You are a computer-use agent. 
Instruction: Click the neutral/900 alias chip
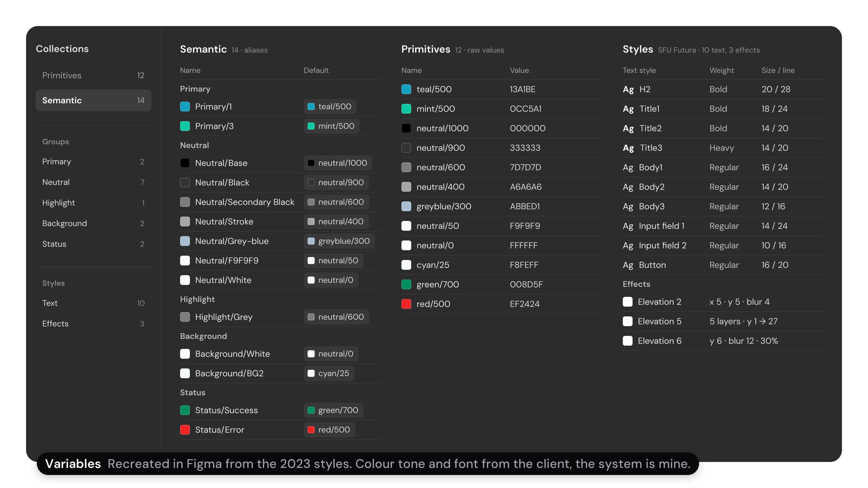click(x=336, y=182)
